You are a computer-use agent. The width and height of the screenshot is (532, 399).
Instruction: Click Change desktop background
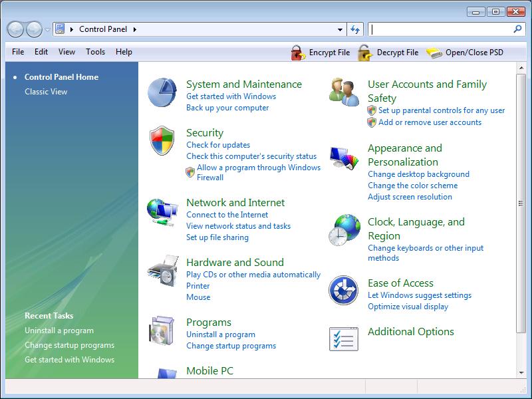click(419, 174)
